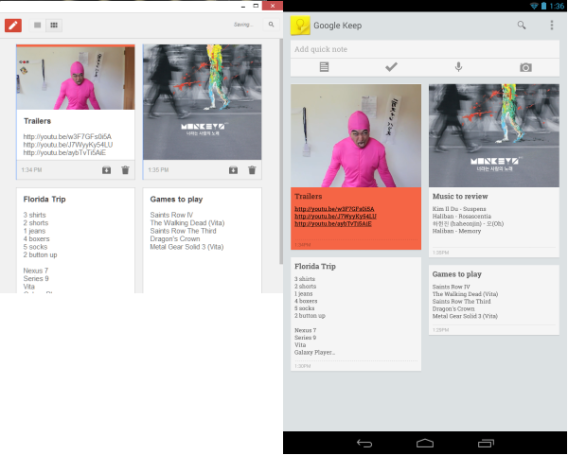Open Monkeyz album image in desktop window
568x455 pixels.
click(x=202, y=102)
